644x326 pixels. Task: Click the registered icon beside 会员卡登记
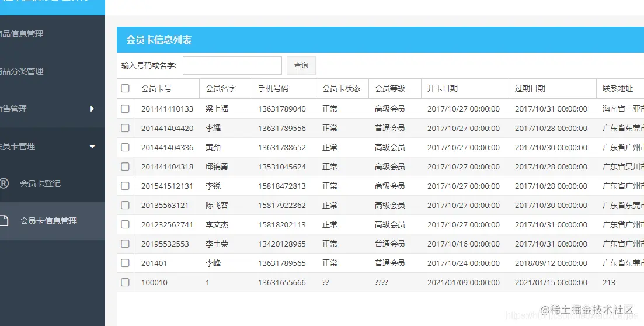point(4,183)
